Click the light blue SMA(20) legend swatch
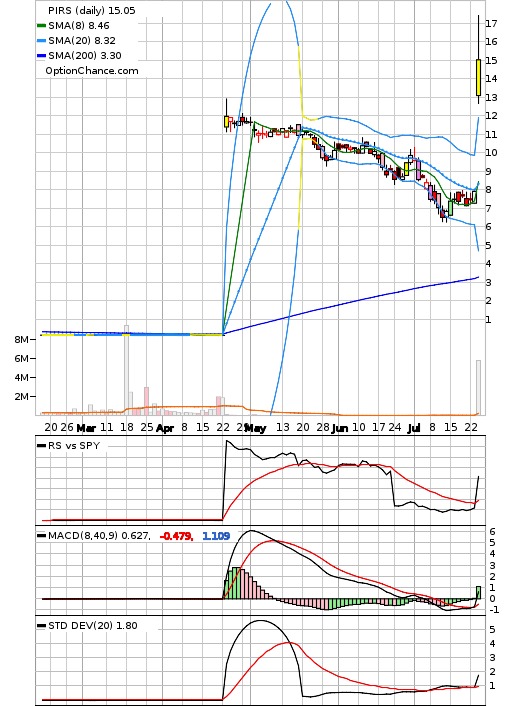 (x=41, y=41)
